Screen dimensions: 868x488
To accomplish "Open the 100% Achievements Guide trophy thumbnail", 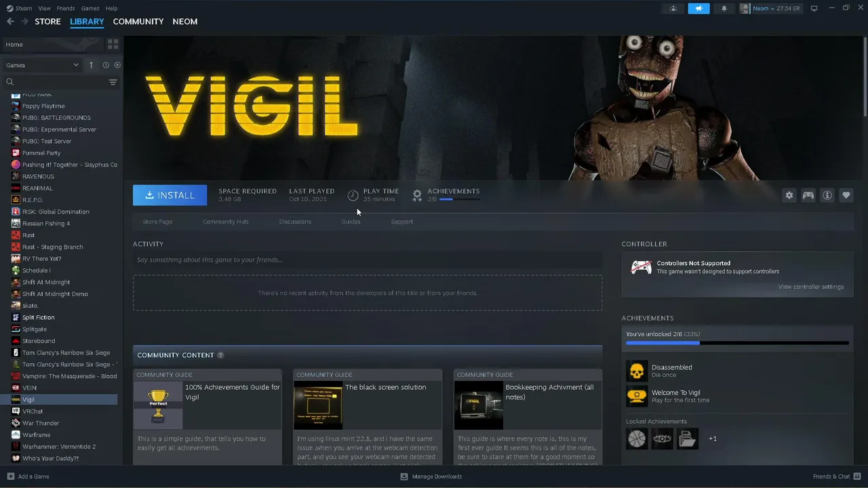I will pyautogui.click(x=158, y=405).
